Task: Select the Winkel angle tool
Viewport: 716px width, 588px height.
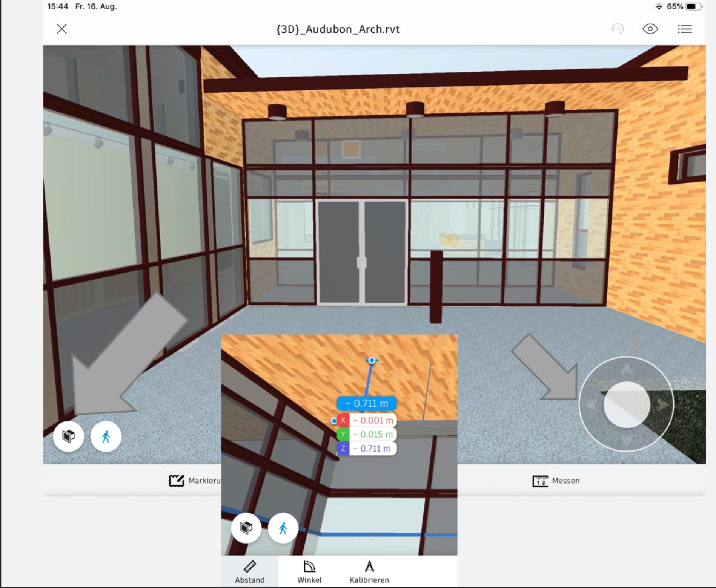Action: pos(309,572)
